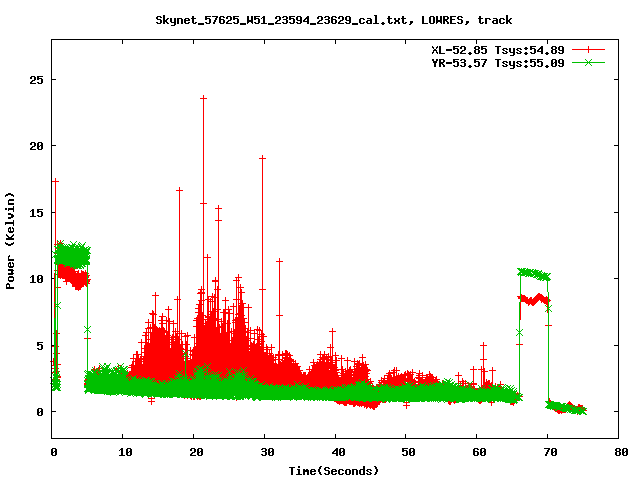Select the XL-52.85 Tsys:54.89 legend label

tap(498, 50)
